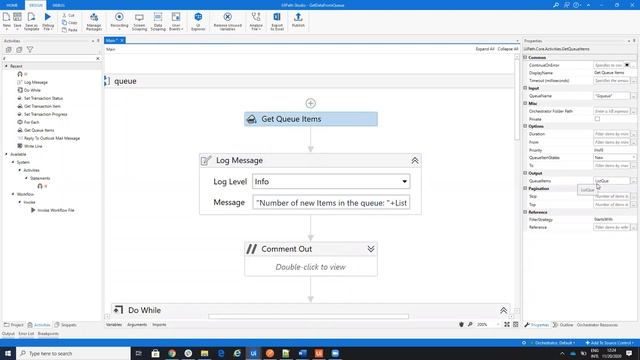Image resolution: width=640 pixels, height=360 pixels.
Task: Open the Arguments panel tab
Action: [137, 324]
